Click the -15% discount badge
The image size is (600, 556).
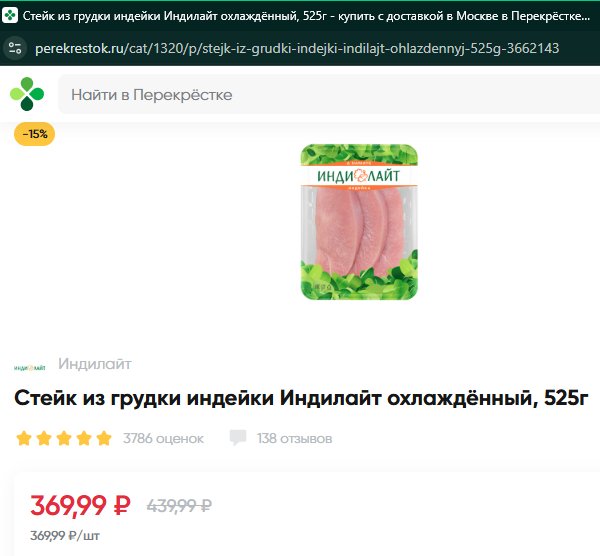point(34,134)
